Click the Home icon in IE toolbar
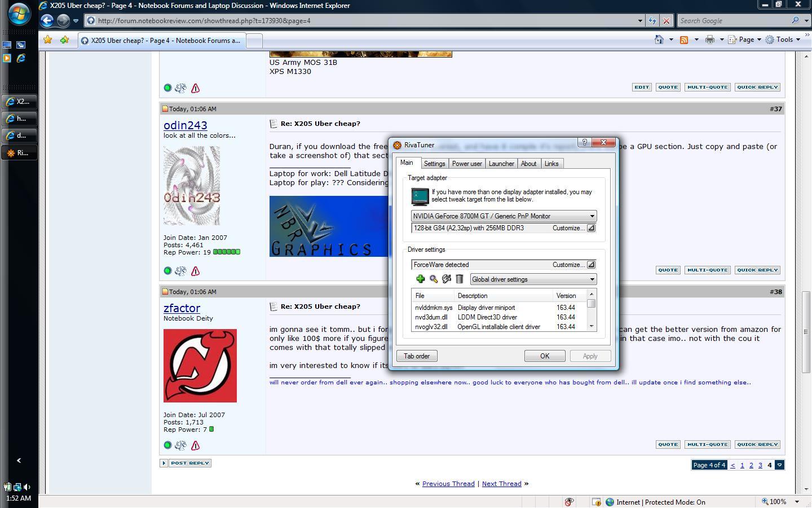 pyautogui.click(x=659, y=40)
